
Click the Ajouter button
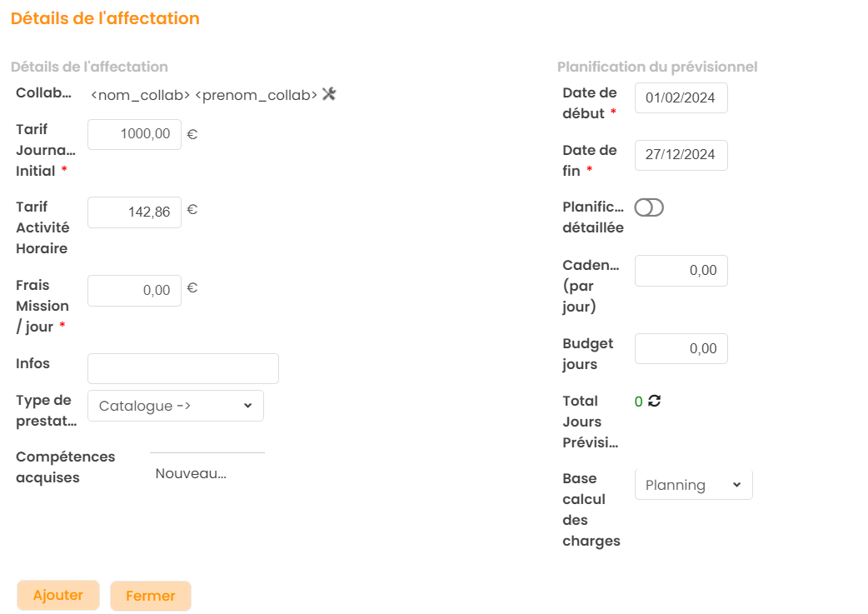(x=58, y=595)
